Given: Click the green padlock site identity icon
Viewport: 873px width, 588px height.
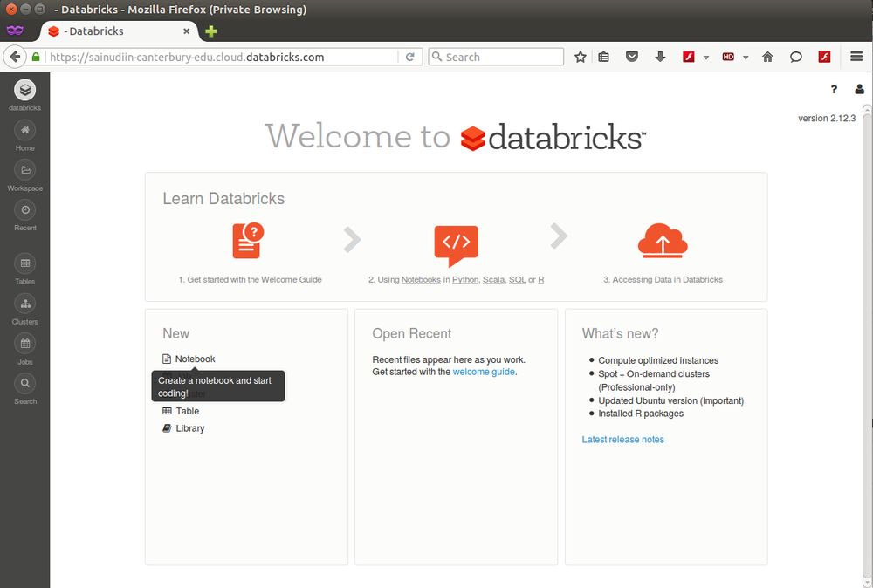Looking at the screenshot, I should [36, 57].
